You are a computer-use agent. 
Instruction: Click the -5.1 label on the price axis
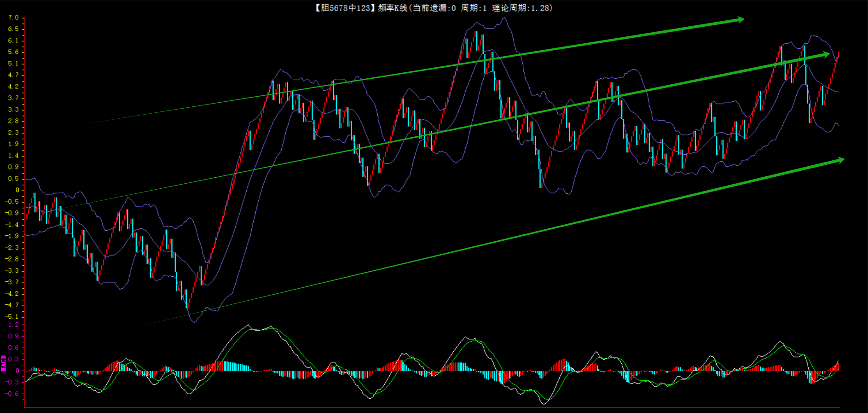coord(12,317)
